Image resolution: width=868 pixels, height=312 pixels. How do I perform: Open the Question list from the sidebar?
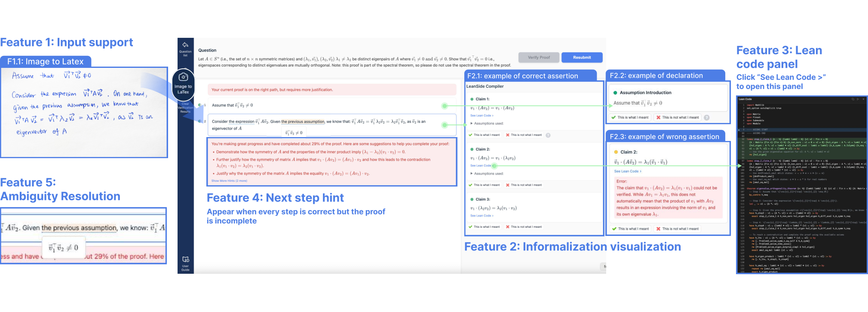click(x=185, y=49)
